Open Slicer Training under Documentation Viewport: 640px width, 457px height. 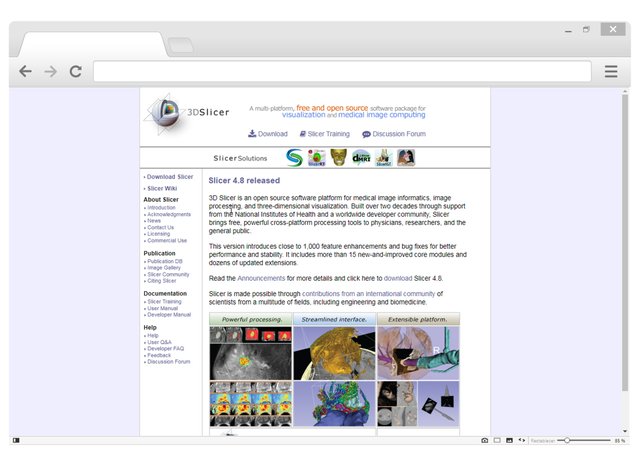pos(164,301)
